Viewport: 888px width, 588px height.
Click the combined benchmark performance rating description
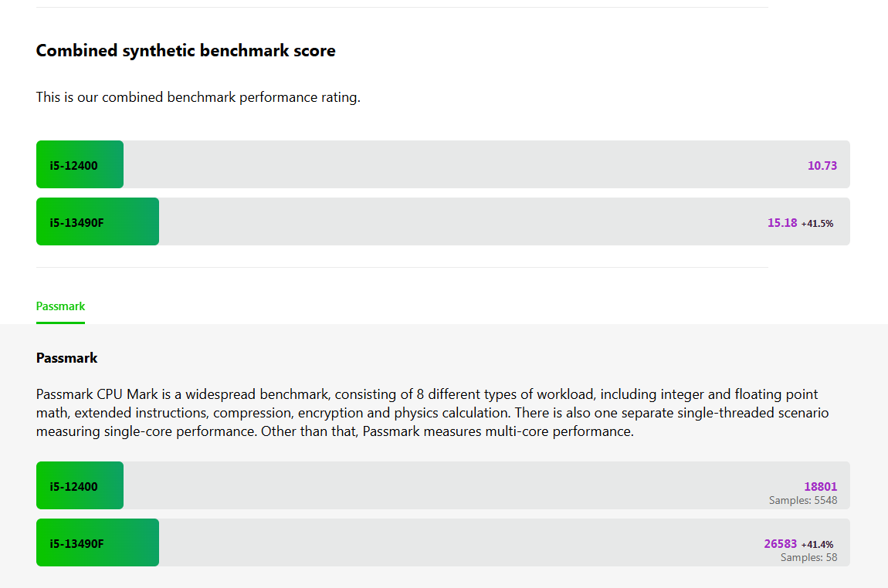point(198,97)
